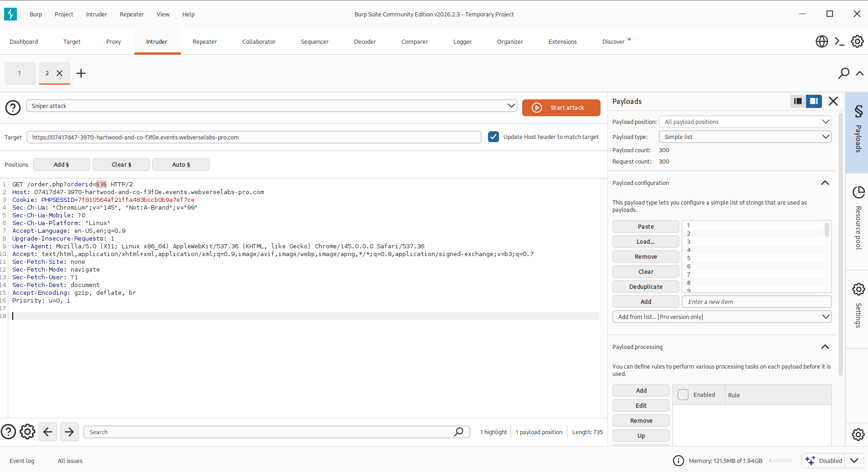Open the Extensions tab

coord(563,41)
